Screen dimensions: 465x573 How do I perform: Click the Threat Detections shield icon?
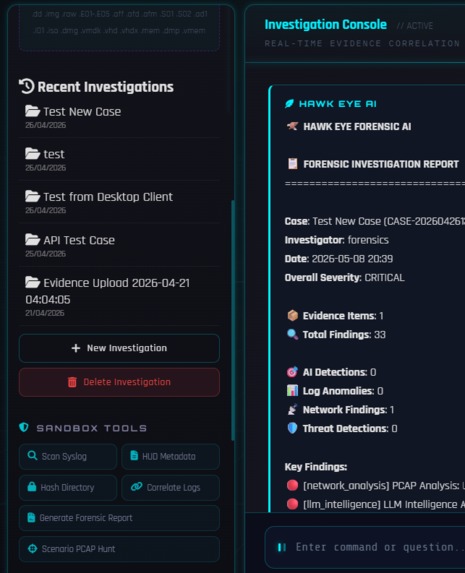pos(292,428)
